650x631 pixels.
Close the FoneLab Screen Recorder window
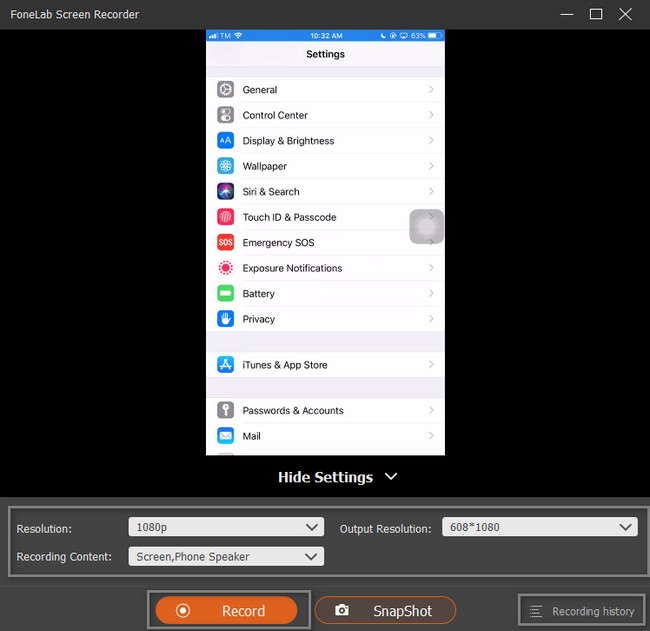pos(625,15)
